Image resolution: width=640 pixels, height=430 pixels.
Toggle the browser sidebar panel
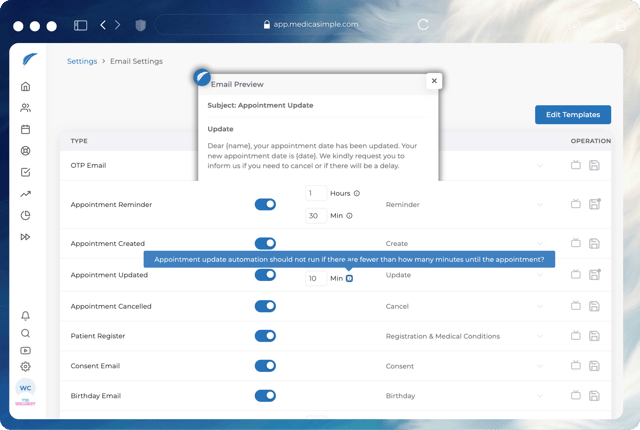point(80,25)
